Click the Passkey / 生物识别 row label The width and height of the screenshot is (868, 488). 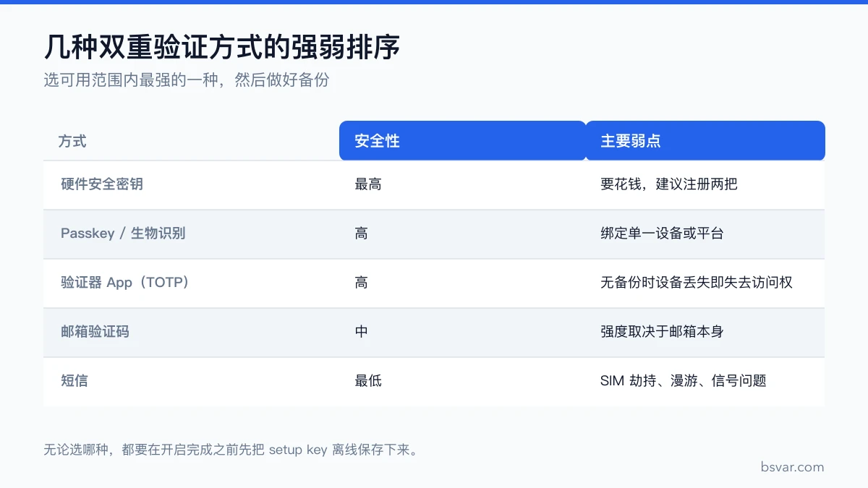click(x=123, y=234)
